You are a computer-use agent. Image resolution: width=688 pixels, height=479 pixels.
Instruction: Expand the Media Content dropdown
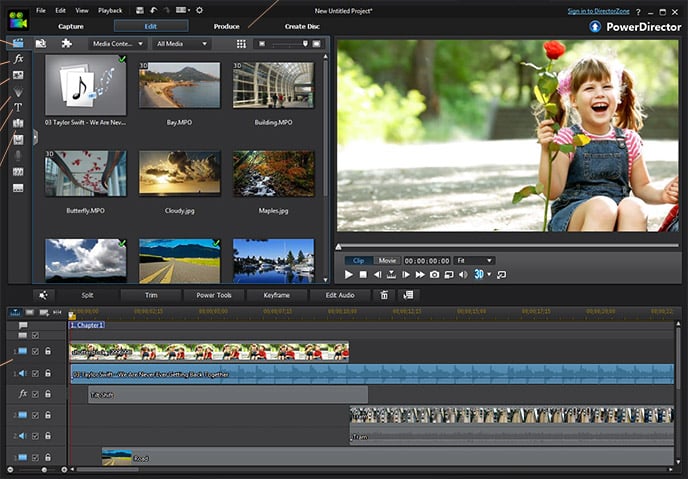(118, 43)
